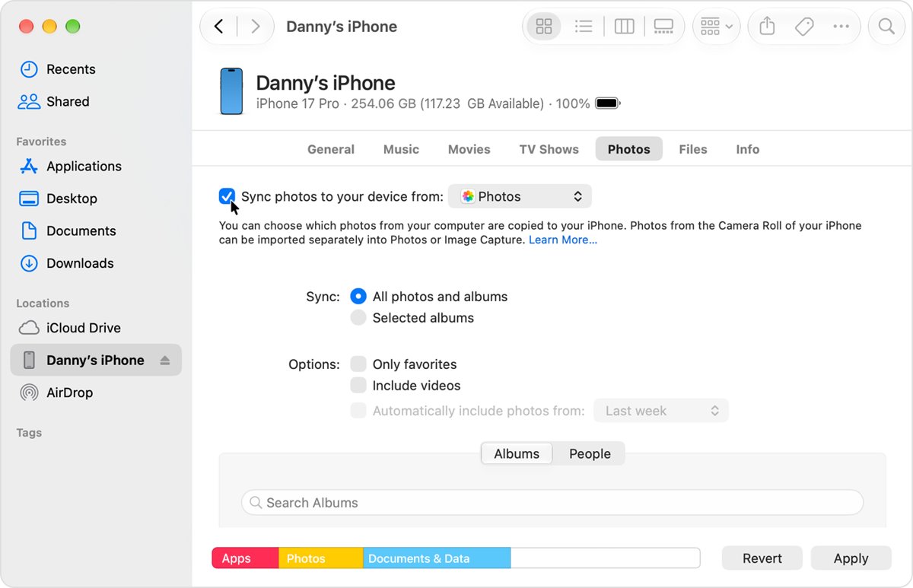
Task: Open the Info tab
Action: point(747,149)
